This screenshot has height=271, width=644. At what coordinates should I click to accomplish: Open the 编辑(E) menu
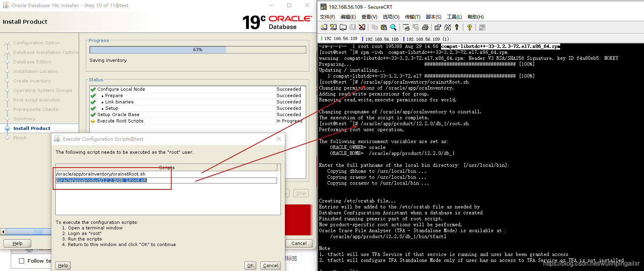click(x=348, y=17)
